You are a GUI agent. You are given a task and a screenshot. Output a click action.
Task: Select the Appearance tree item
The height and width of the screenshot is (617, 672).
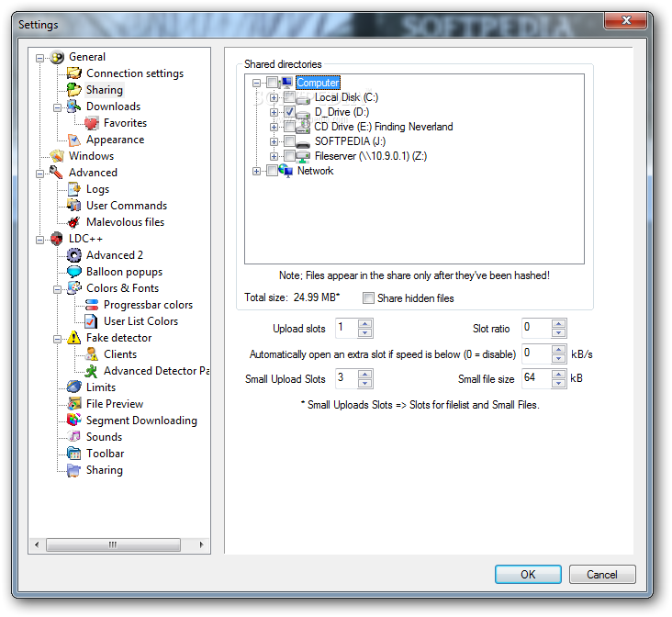116,140
